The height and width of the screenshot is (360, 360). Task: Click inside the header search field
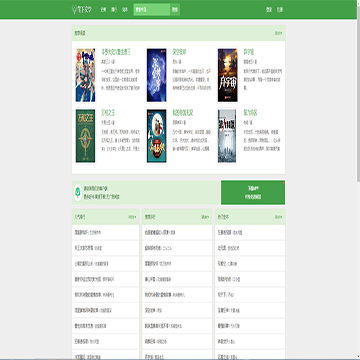click(x=152, y=10)
